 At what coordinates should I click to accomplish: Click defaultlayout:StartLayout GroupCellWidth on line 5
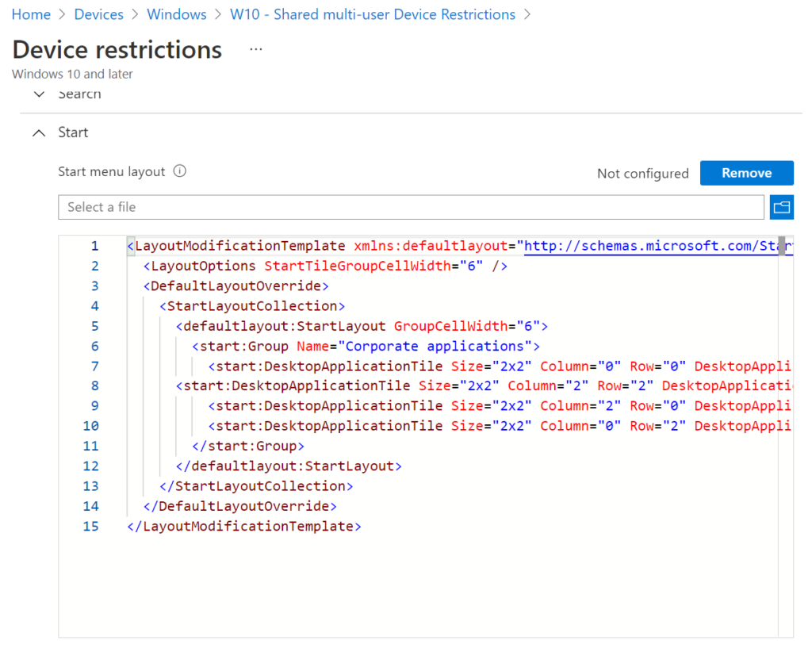click(362, 326)
